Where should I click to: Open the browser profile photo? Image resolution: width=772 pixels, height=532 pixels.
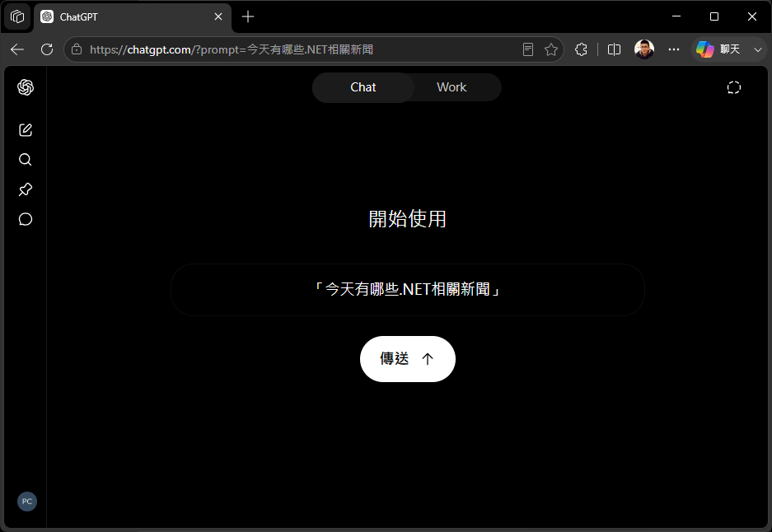click(644, 49)
